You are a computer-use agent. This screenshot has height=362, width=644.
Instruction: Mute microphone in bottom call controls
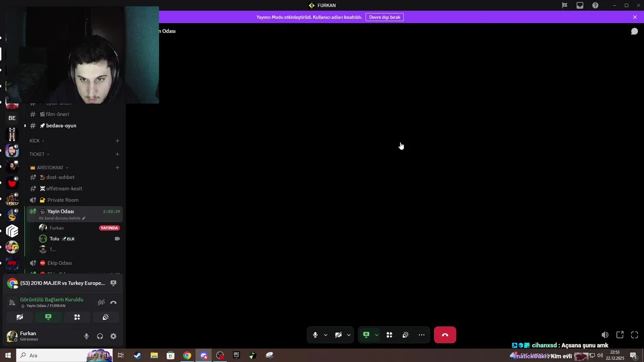point(315,335)
